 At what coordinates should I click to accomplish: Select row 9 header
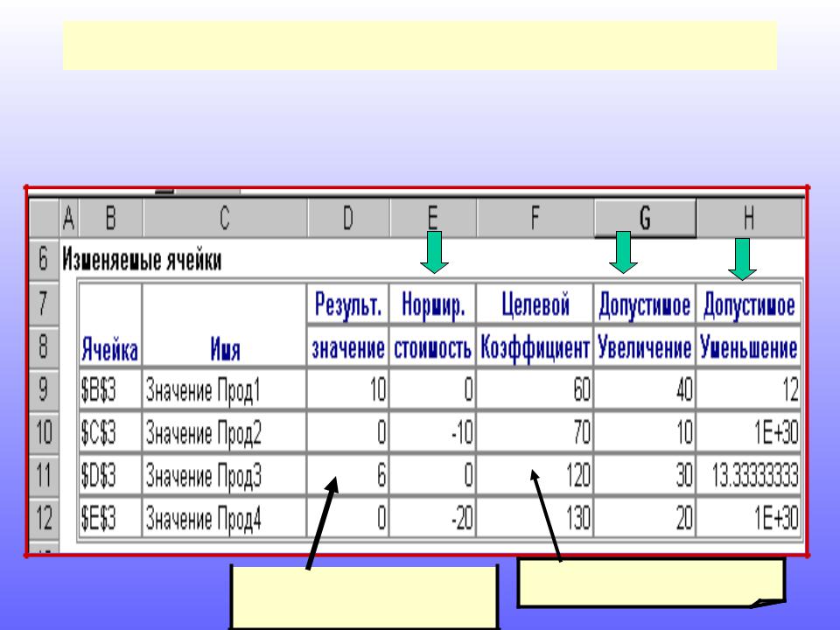44,389
